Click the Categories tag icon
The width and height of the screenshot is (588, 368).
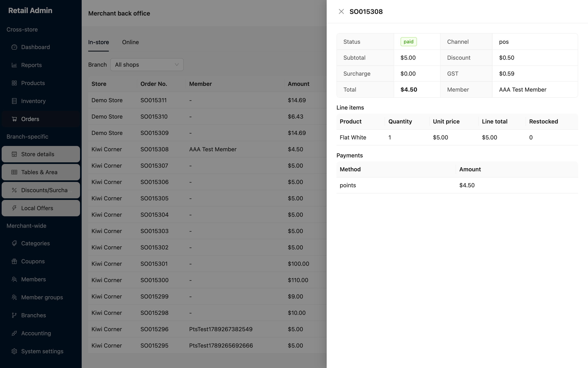14,243
